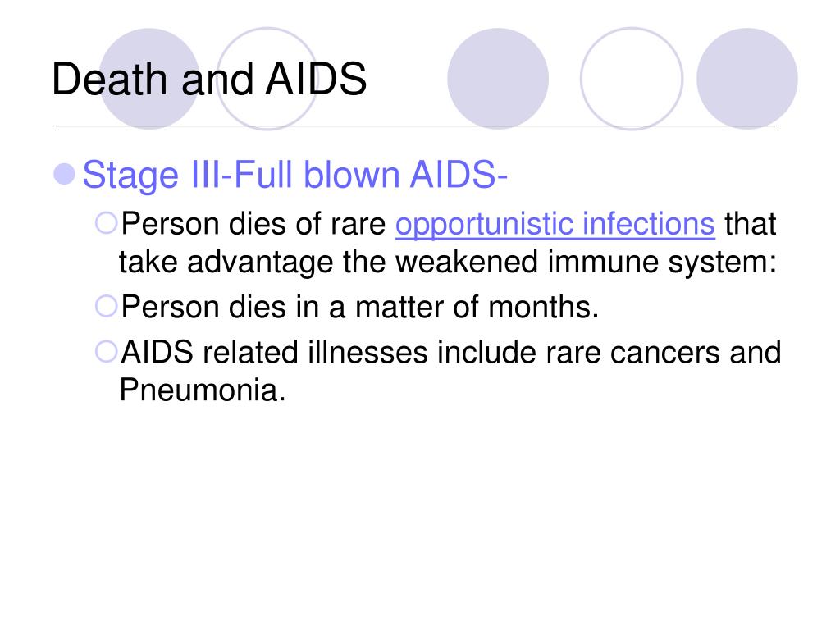
Task: Select the rightmost filled lavender circle
Action: (x=746, y=79)
